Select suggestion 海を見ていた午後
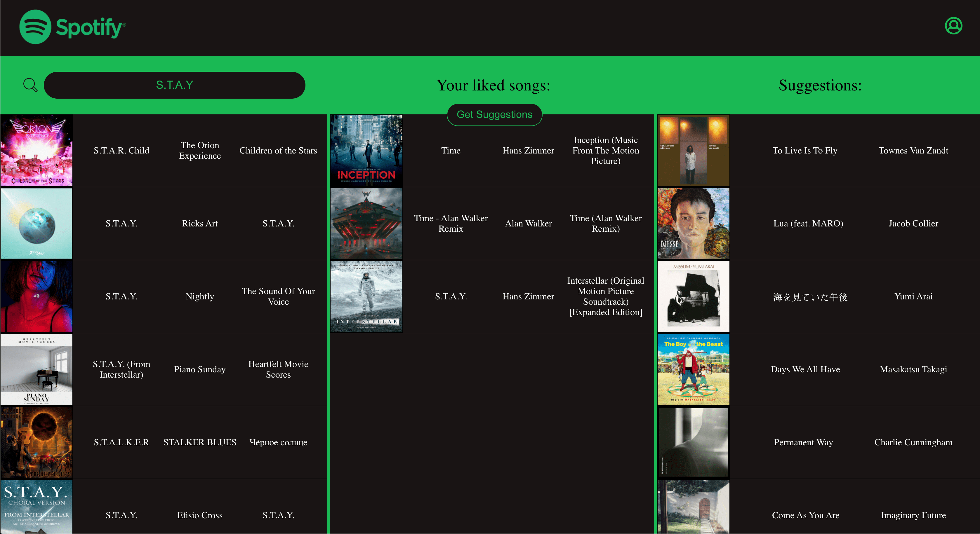The width and height of the screenshot is (980, 534). pos(810,297)
